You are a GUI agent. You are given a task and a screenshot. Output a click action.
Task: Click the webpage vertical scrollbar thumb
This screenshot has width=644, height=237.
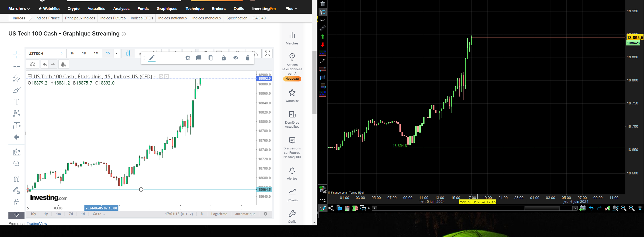(x=314, y=82)
